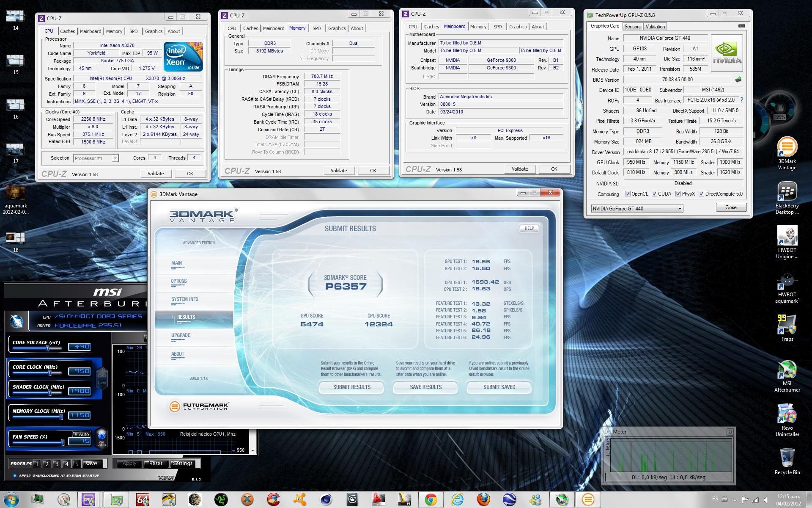The height and width of the screenshot is (508, 812).
Task: Open Graphics tab in right CPU-Z
Action: pos(518,27)
